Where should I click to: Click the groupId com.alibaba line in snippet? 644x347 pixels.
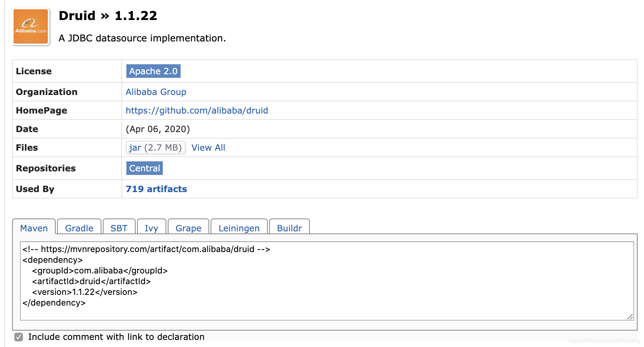100,271
